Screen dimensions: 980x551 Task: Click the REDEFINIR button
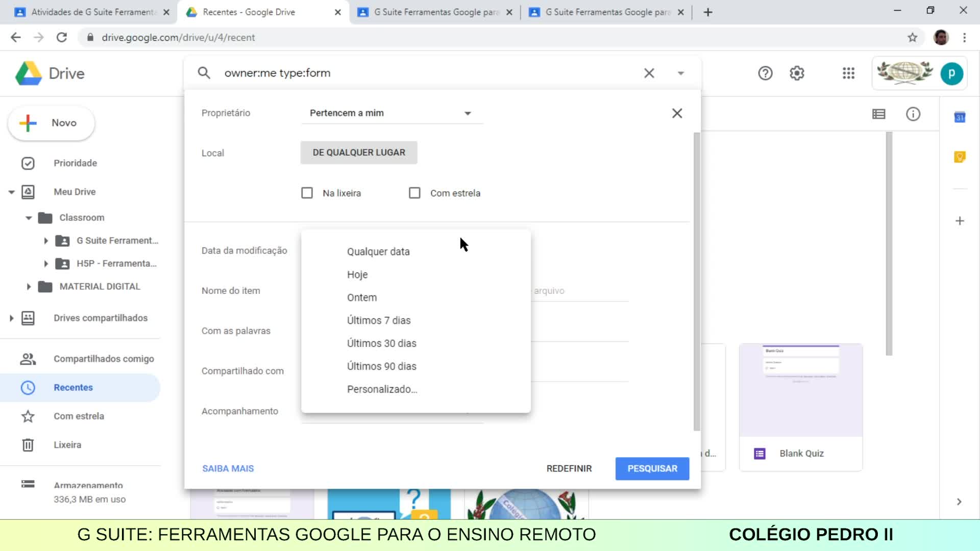(x=569, y=468)
